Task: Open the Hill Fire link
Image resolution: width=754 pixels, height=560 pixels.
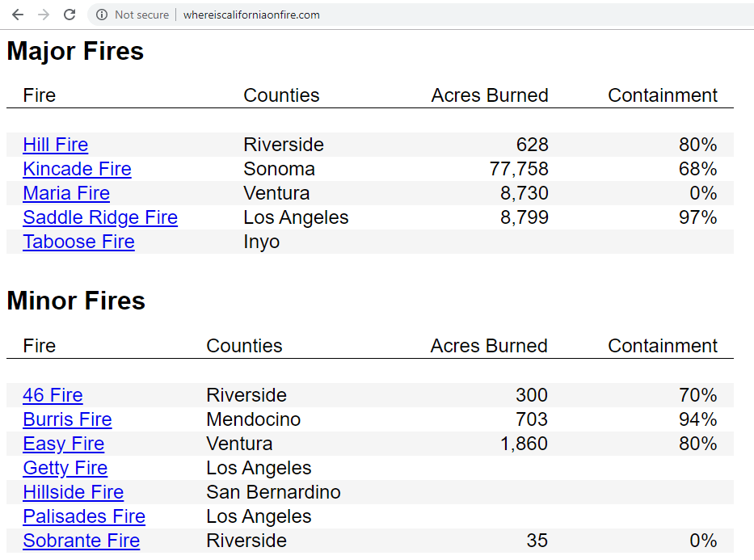Action: click(x=56, y=145)
